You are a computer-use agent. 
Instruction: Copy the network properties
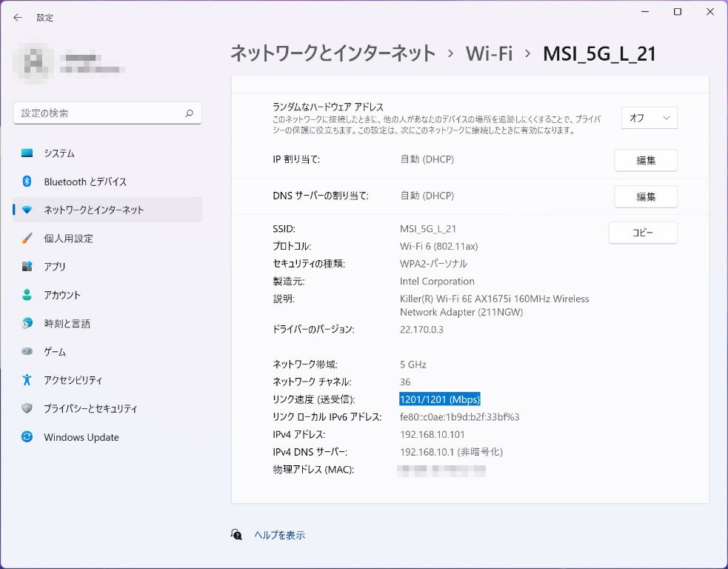(x=642, y=233)
